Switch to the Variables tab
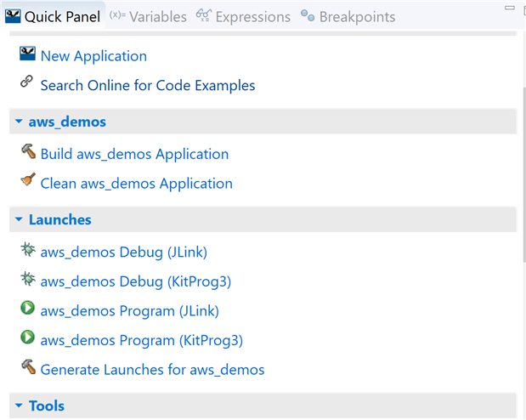This screenshot has height=420, width=526. (x=148, y=16)
